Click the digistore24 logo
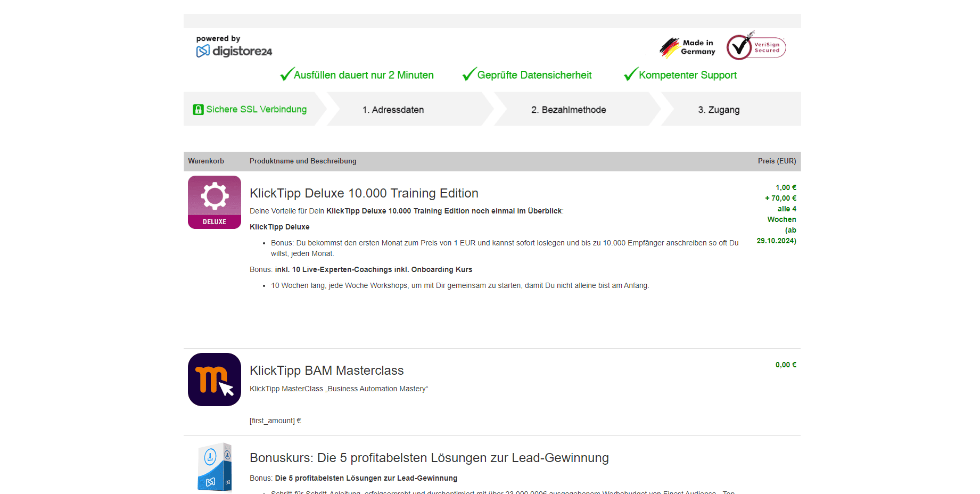980x494 pixels. 234,51
